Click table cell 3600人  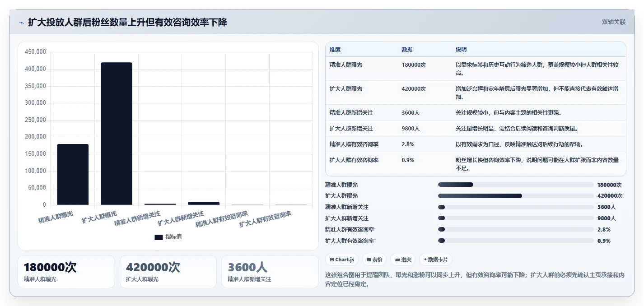411,113
